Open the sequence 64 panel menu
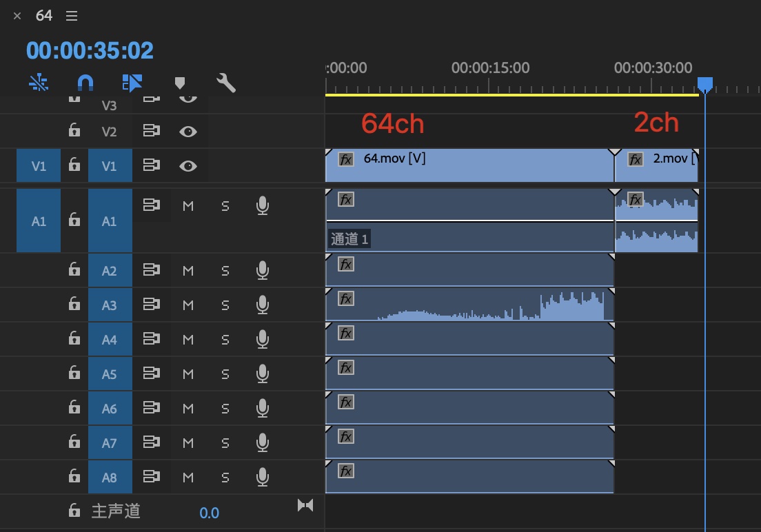This screenshot has width=761, height=532. pyautogui.click(x=72, y=16)
